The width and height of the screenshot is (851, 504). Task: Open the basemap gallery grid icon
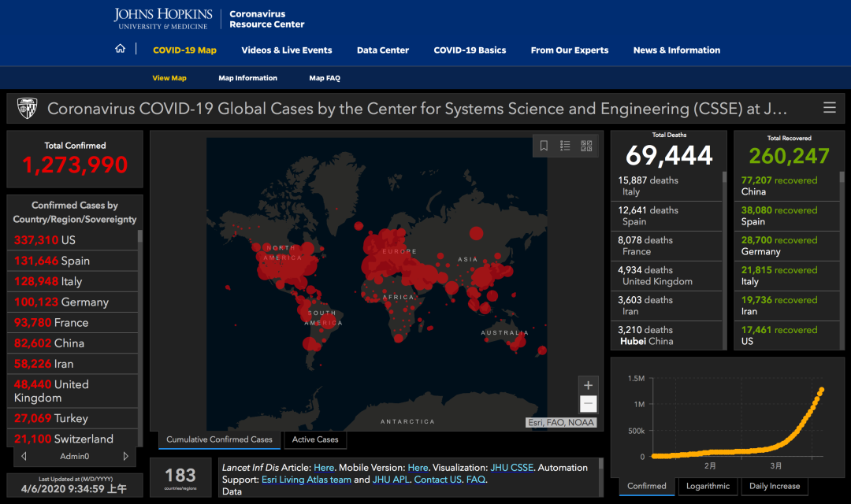(x=586, y=146)
